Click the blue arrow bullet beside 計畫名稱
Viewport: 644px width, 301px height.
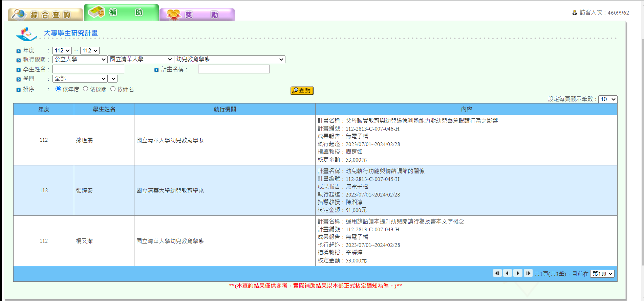tap(156, 70)
